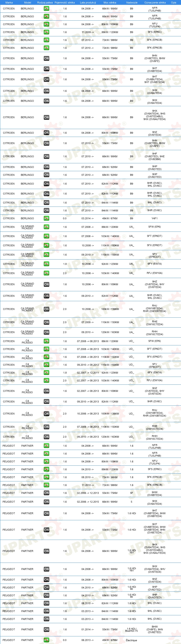Image resolution: width=181 pixels, height=644 pixels.
Task: Select the '11.2009 ->' production date cell
Action: pos(87,32)
